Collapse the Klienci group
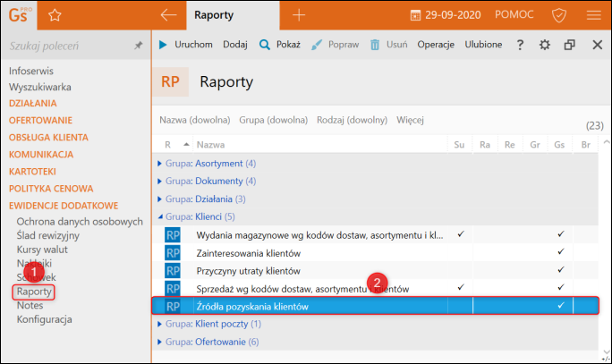Viewport: 612px width, 364px height. 160,216
